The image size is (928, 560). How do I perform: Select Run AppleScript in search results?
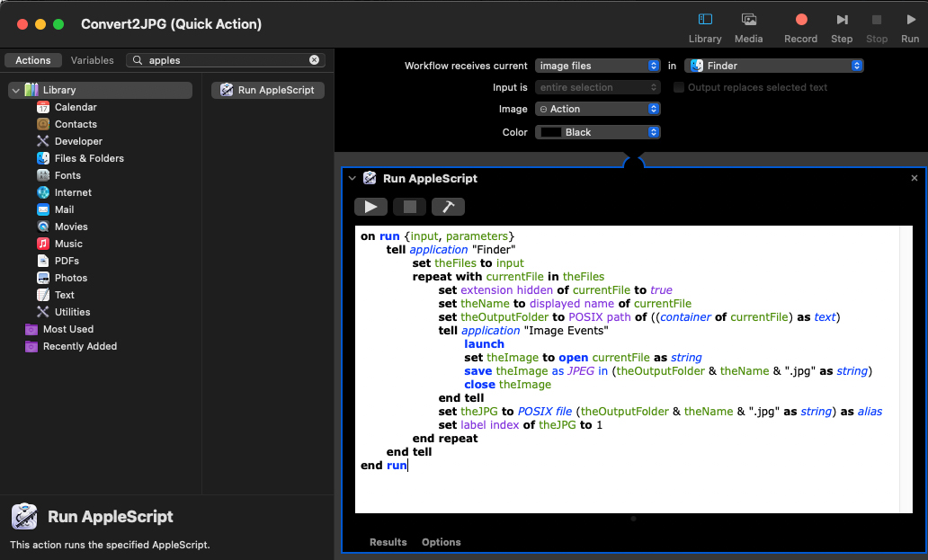pyautogui.click(x=267, y=90)
